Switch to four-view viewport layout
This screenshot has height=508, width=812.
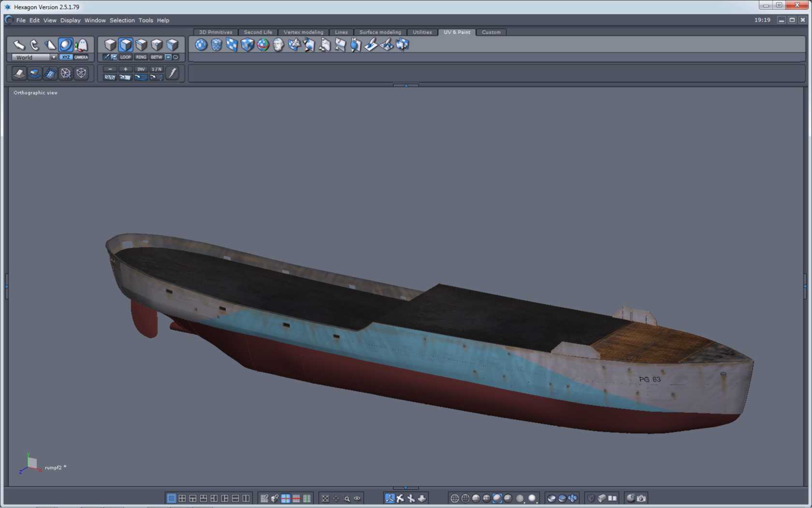182,498
